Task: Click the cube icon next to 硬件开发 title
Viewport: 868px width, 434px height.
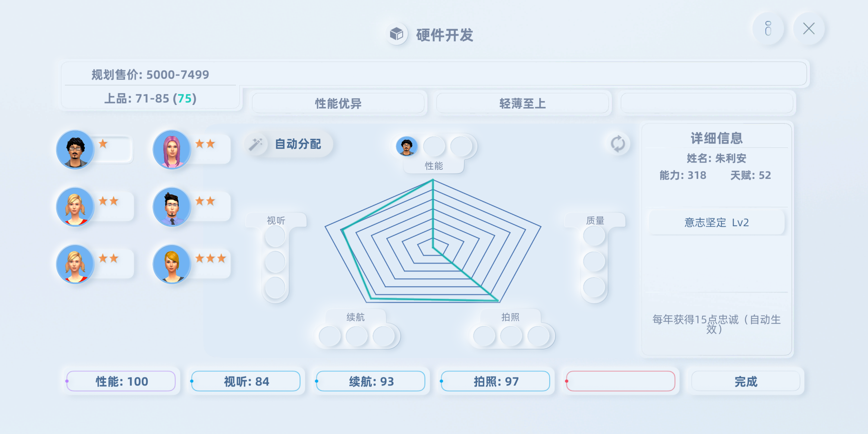Action: pyautogui.click(x=397, y=34)
